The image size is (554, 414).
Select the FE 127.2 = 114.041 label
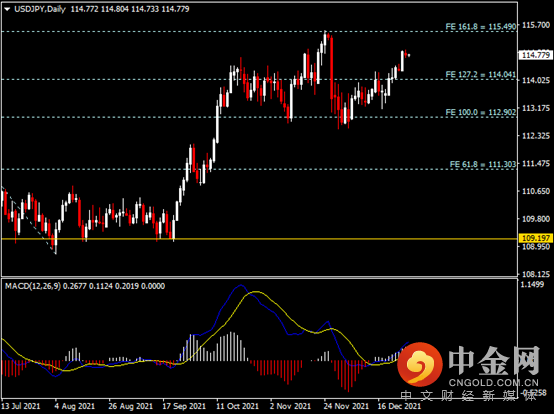(481, 75)
